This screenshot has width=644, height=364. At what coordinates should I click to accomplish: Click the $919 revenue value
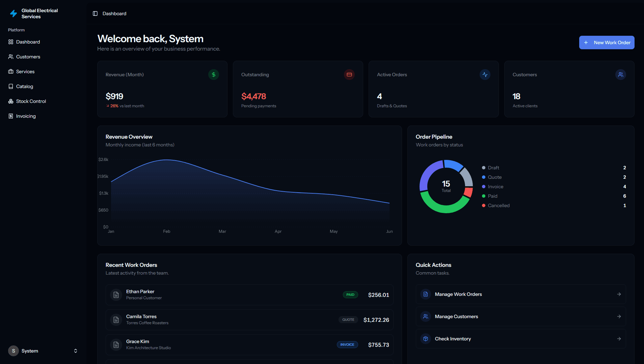114,96
